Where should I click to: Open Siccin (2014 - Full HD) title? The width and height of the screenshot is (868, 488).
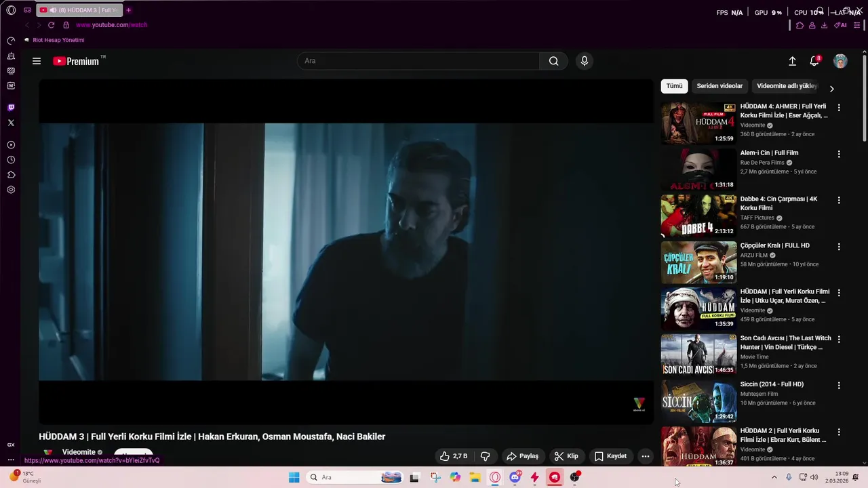click(x=772, y=384)
